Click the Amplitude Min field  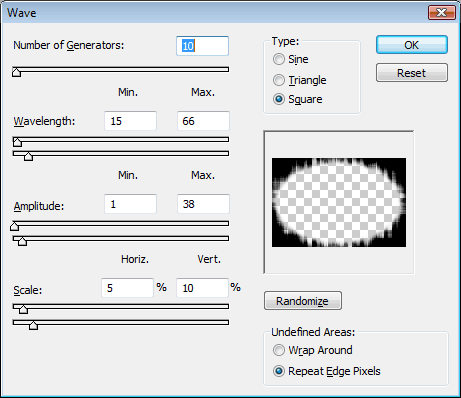[x=130, y=204]
